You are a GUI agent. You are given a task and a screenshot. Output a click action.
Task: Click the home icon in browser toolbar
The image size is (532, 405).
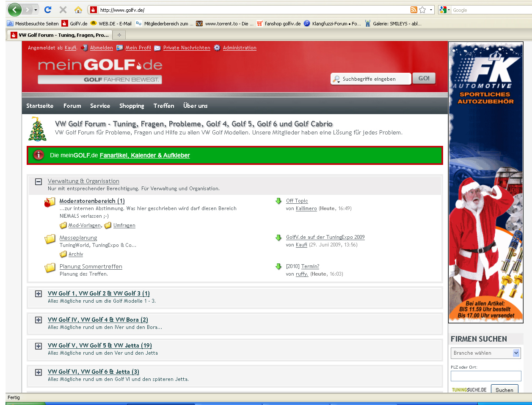pyautogui.click(x=78, y=10)
